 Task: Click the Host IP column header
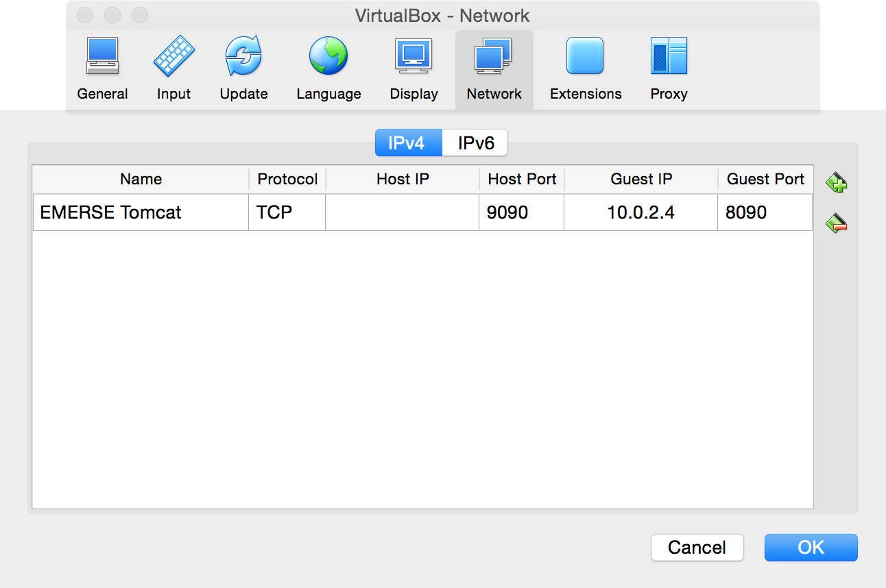click(403, 180)
